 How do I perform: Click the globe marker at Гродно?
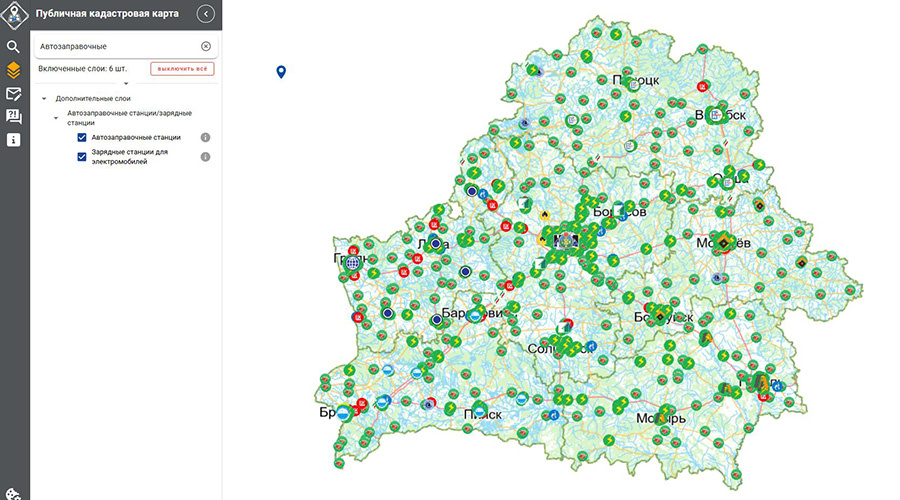(352, 263)
